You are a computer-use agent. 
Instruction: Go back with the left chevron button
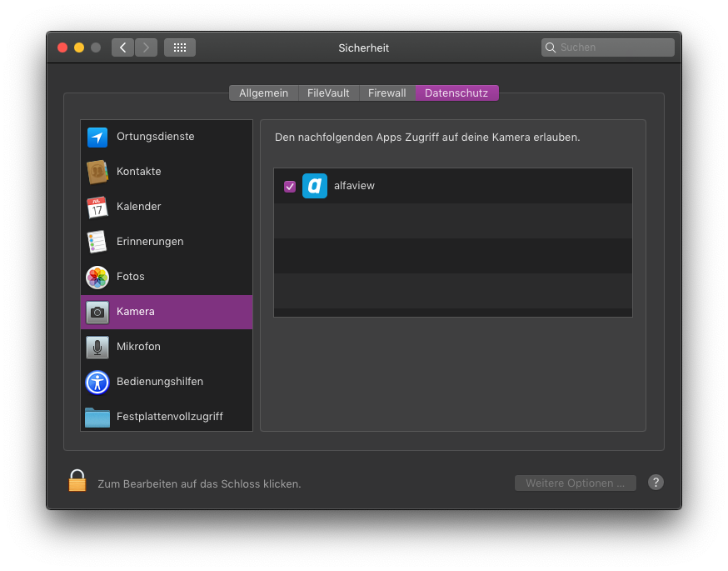click(x=122, y=48)
